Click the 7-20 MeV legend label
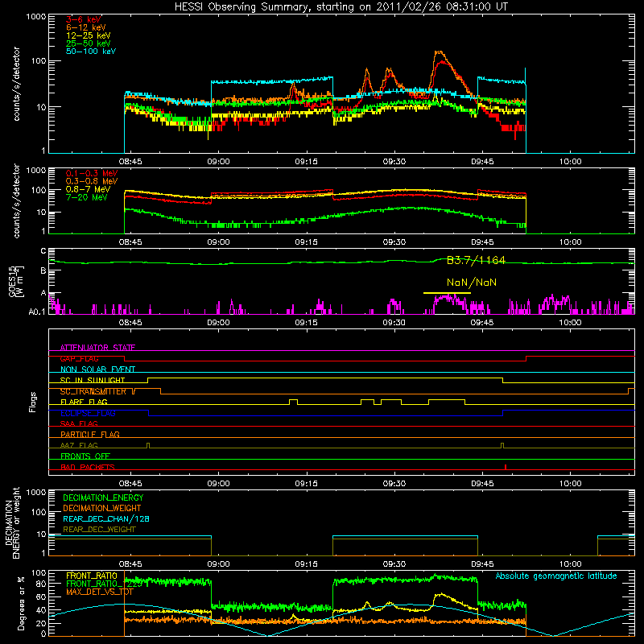The width and height of the screenshot is (644, 644). [86, 197]
